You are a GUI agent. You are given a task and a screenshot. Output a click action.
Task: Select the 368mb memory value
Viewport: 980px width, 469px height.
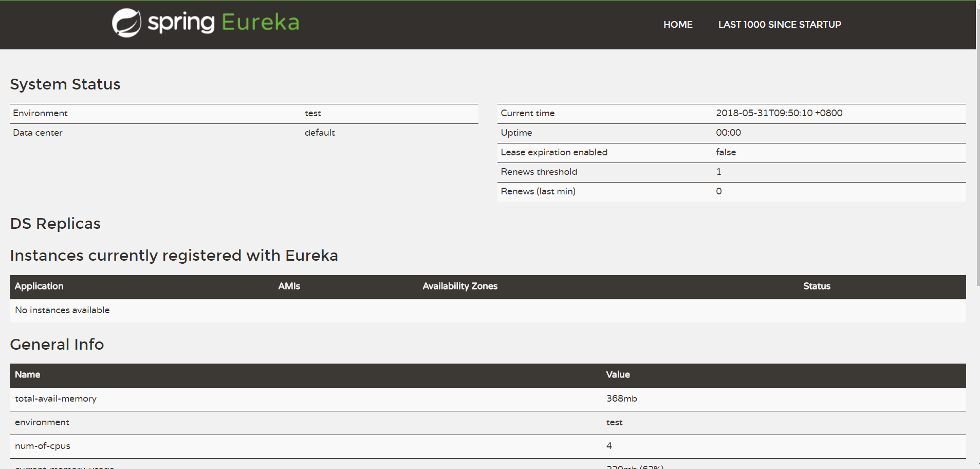click(x=621, y=399)
